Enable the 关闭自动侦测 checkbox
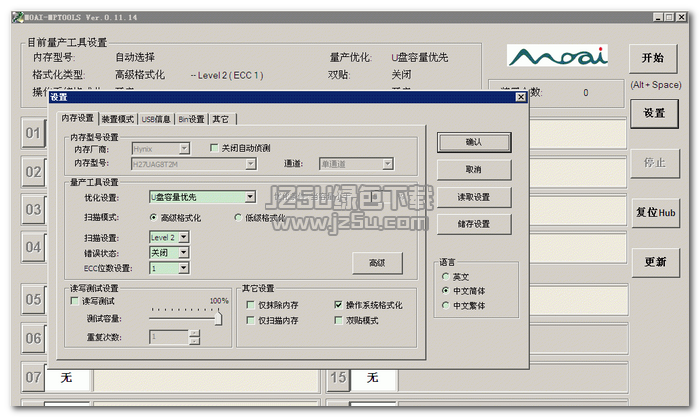The width and height of the screenshot is (700, 417). [x=214, y=148]
